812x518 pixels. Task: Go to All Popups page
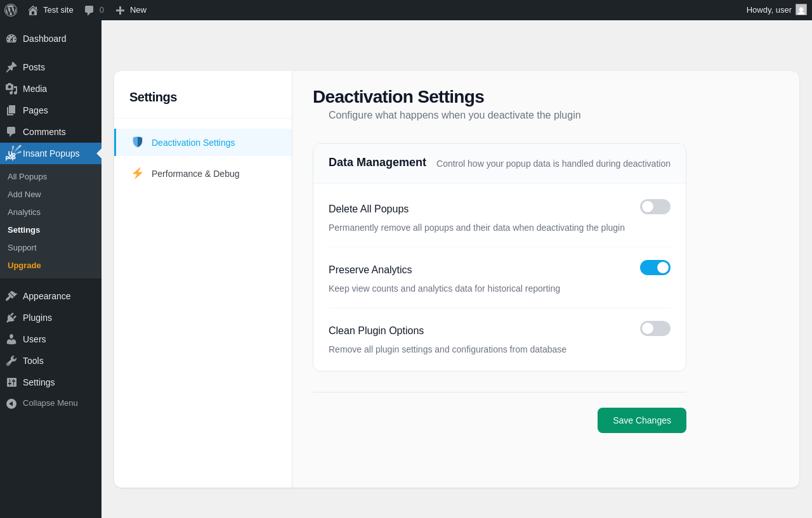click(27, 177)
